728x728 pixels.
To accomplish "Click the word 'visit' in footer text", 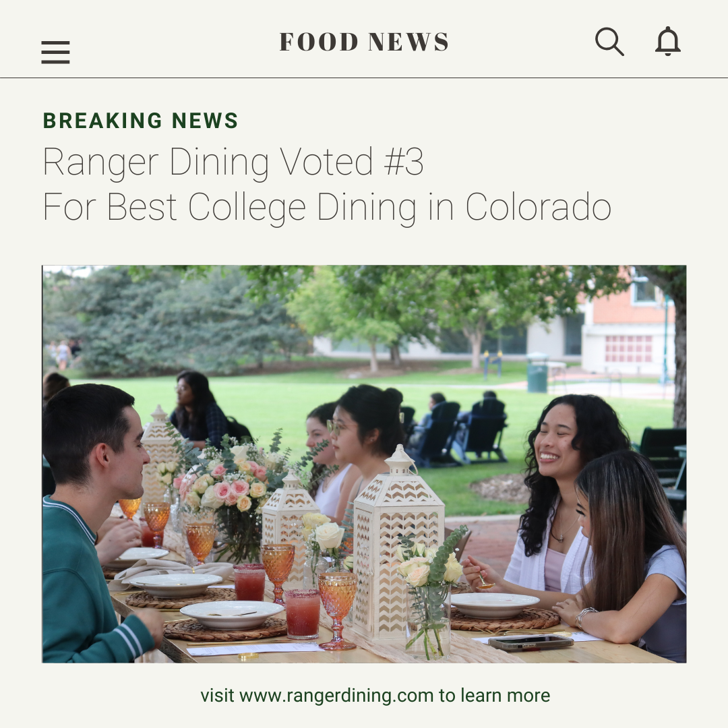I will tap(217, 696).
